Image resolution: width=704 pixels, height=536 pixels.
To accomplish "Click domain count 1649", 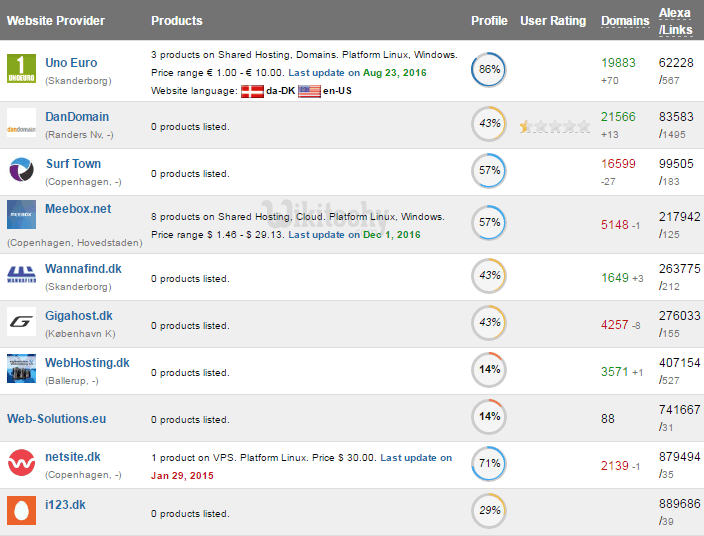I will pos(615,278).
